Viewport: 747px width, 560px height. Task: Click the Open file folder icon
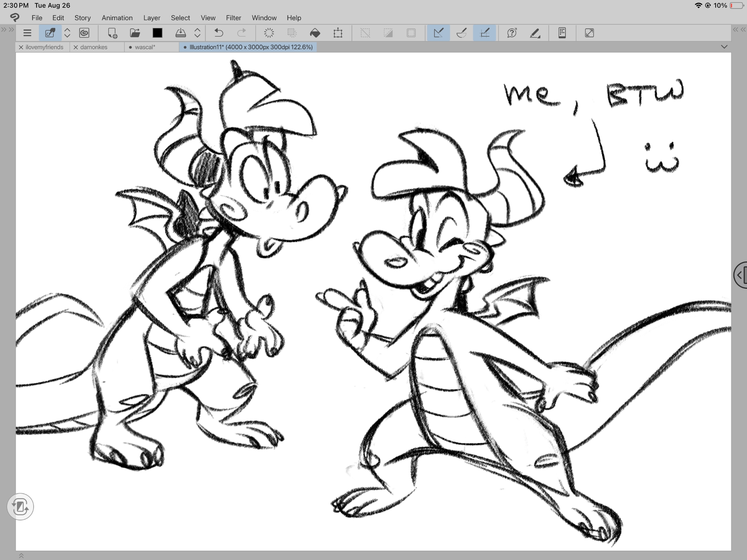[x=135, y=33]
